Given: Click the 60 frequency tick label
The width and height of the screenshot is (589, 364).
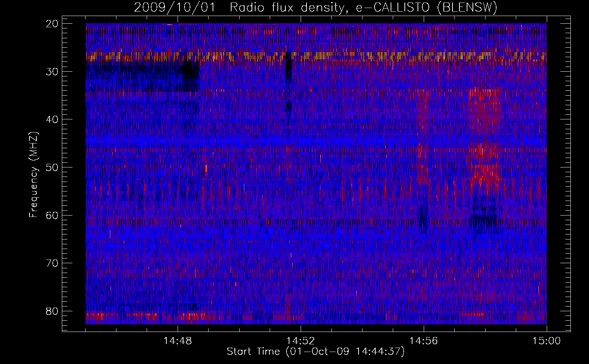Looking at the screenshot, I should pyautogui.click(x=52, y=215).
